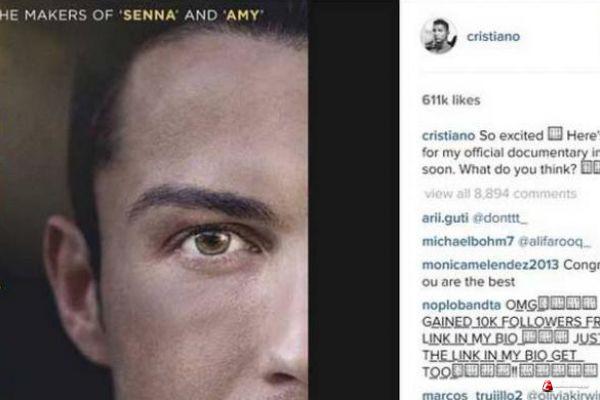Open arii.guti commenter profile
This screenshot has height=400, width=600.
[445, 218]
